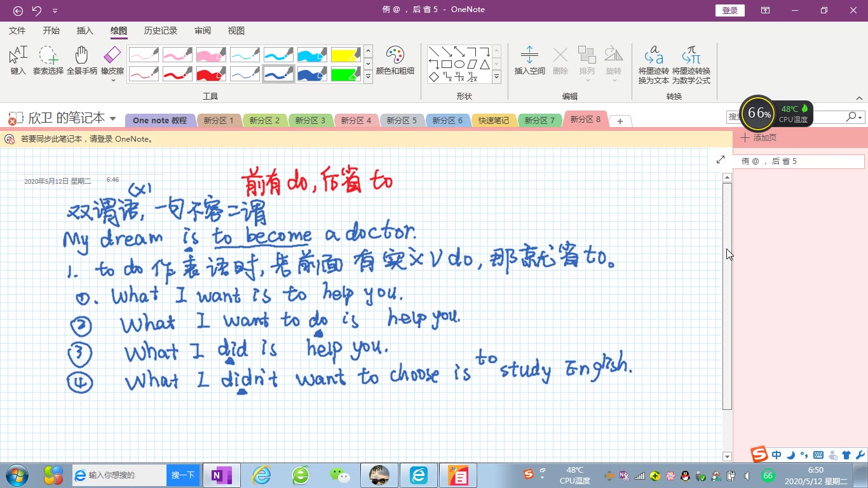Switch to the 审阅 ribbon tab
Image resolution: width=868 pixels, height=488 pixels.
pos(203,30)
